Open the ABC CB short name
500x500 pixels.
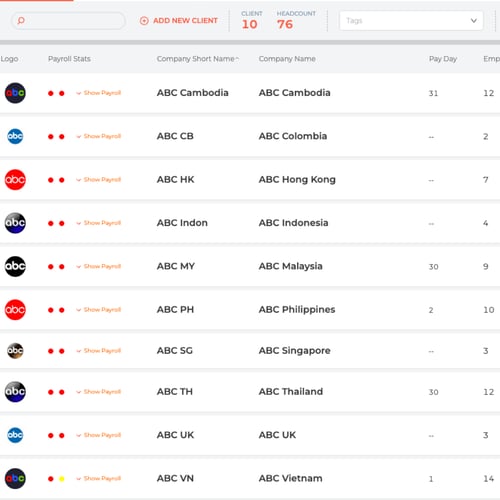click(x=175, y=136)
